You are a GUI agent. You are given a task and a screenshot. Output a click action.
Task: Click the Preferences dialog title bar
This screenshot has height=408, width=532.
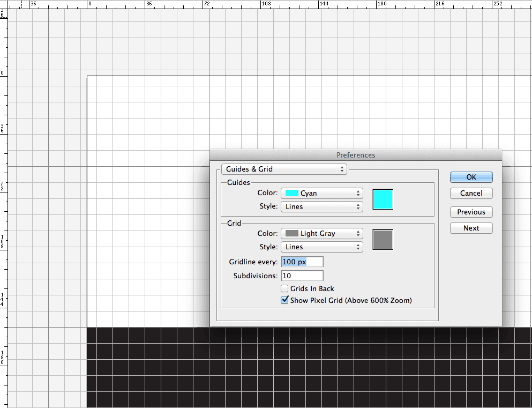[x=356, y=155]
